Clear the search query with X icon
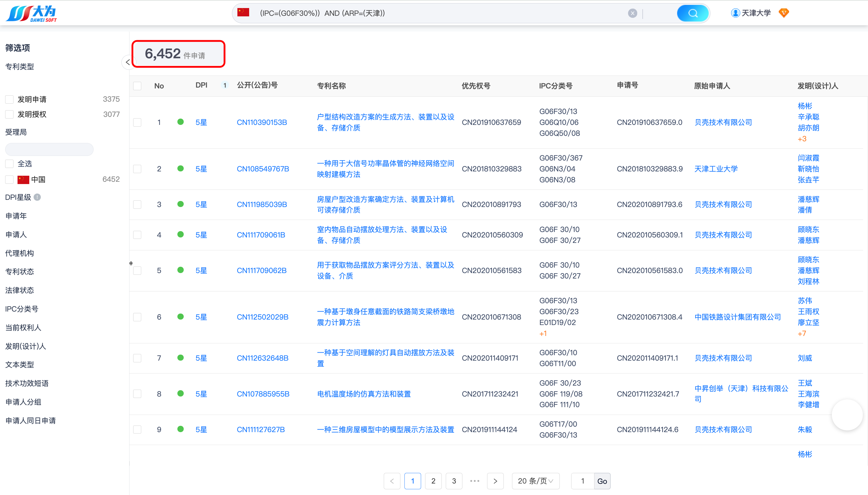Screen dimensions: 868x495 coord(632,13)
